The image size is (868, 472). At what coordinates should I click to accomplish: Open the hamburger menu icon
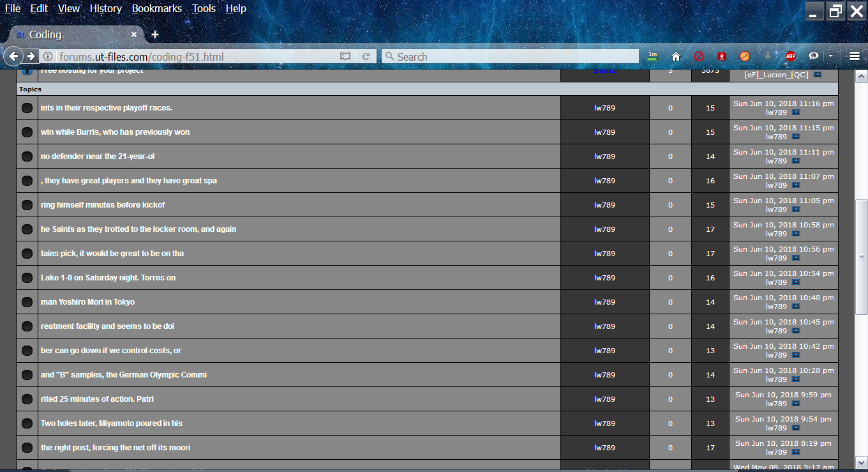point(855,56)
